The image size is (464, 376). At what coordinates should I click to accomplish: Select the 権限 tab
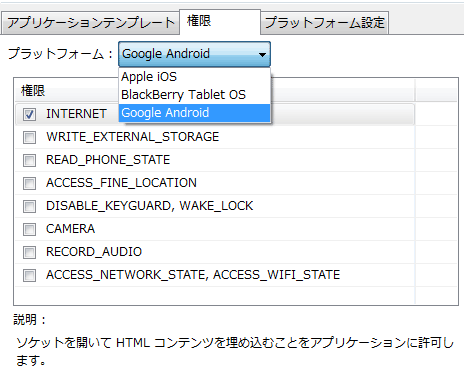coord(220,22)
